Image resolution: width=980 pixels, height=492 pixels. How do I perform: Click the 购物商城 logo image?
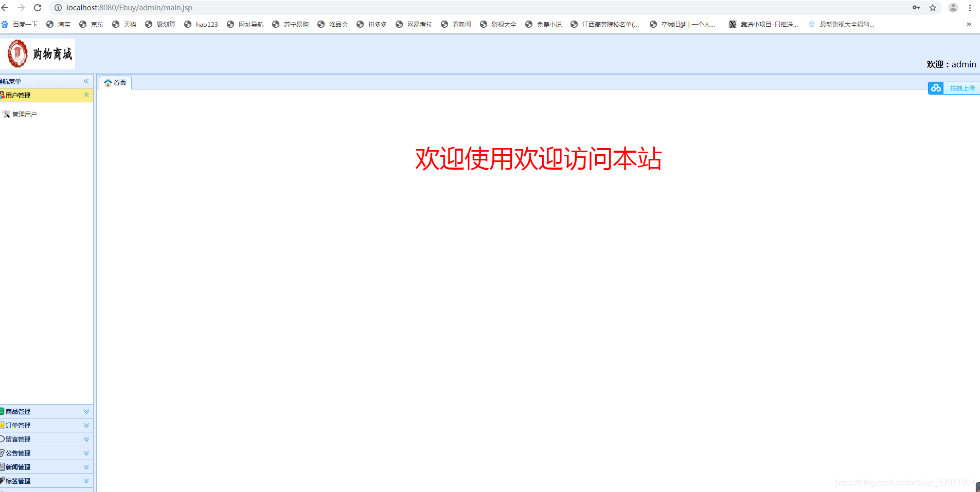click(38, 54)
